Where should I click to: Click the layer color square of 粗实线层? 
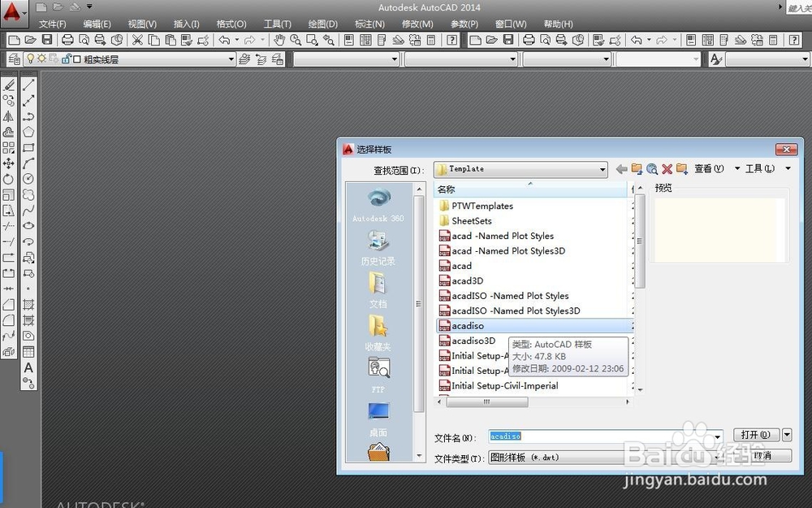click(76, 59)
